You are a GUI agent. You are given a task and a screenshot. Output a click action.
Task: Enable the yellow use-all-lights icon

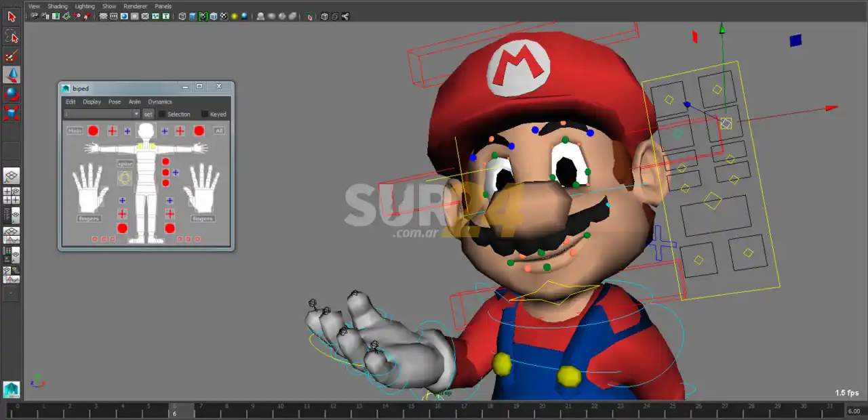[234, 16]
